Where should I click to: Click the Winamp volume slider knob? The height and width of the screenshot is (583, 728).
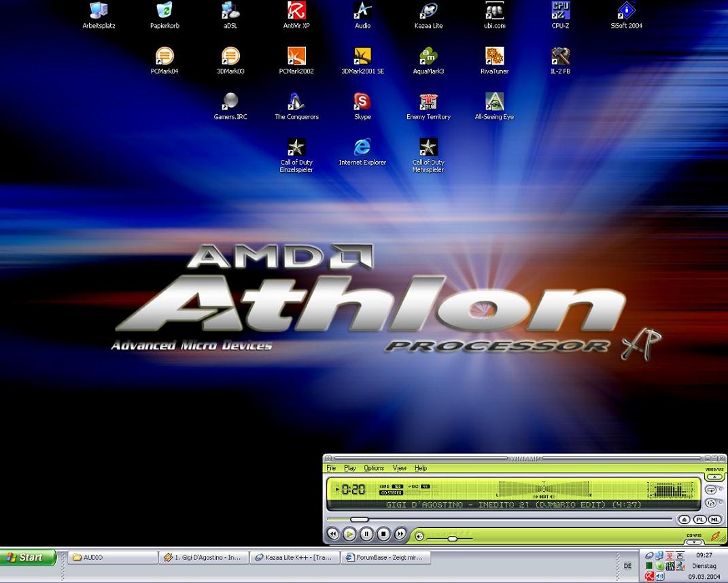click(x=452, y=538)
